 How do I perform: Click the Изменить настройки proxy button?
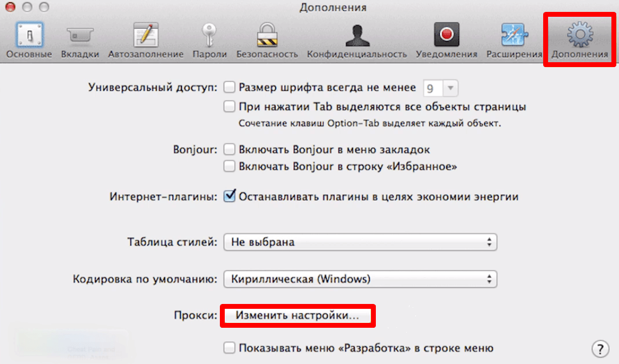point(298,315)
